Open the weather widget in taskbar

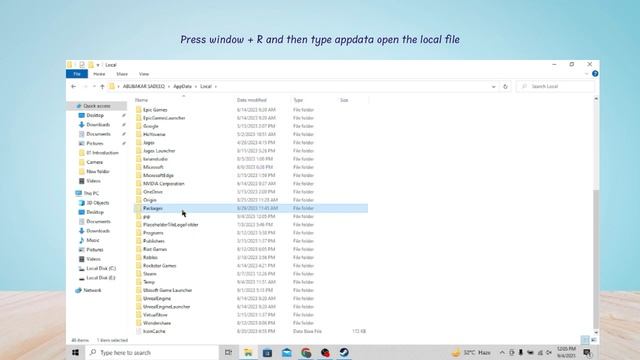[x=471, y=352]
